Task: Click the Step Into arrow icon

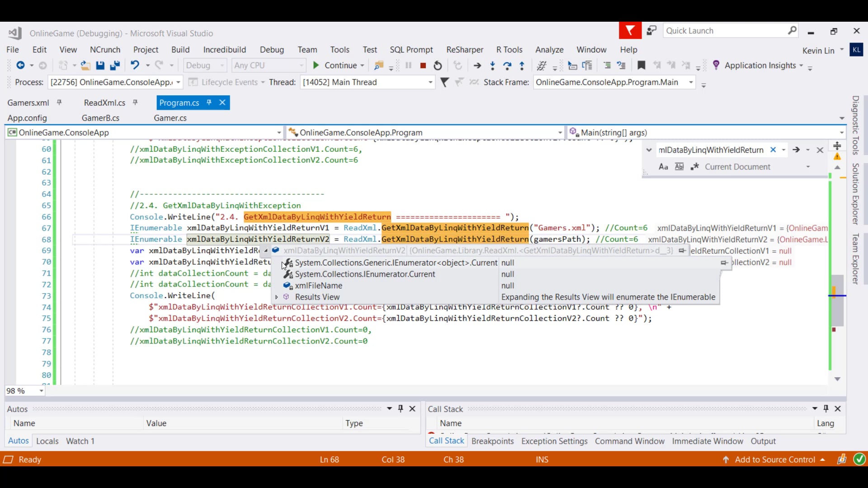Action: [x=492, y=66]
